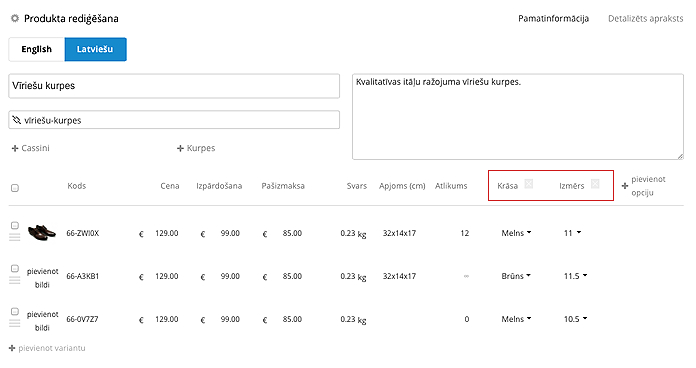Remove the Krāsa option column
The image size is (696, 368).
click(529, 184)
